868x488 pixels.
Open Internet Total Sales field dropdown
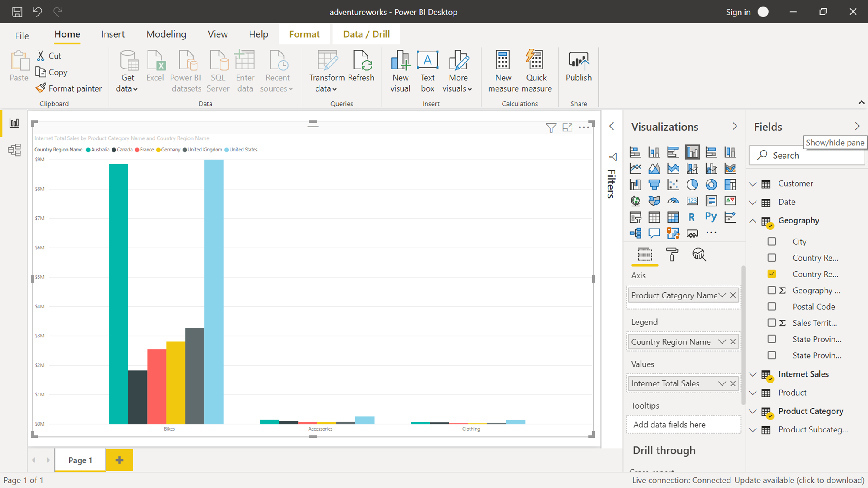pyautogui.click(x=722, y=383)
